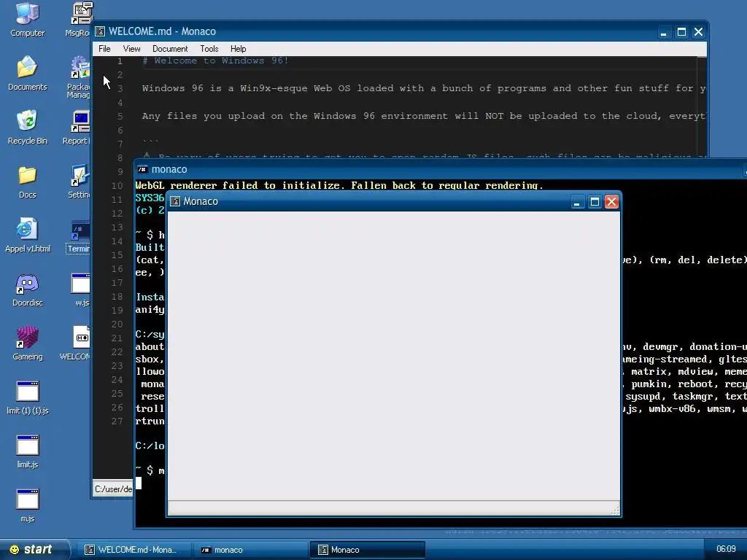Open the Package Manager shortcut

pyautogui.click(x=79, y=76)
